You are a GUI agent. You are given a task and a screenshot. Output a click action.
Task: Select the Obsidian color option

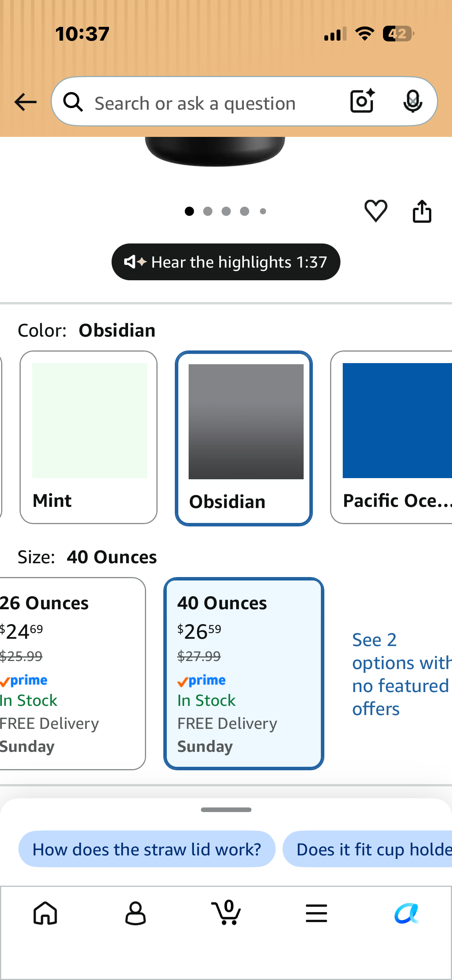tap(244, 438)
